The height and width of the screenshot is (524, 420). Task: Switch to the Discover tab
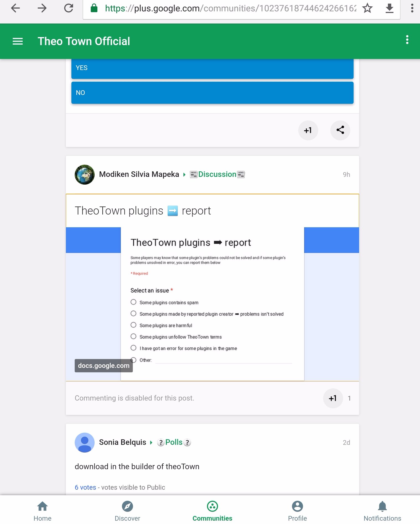127,511
